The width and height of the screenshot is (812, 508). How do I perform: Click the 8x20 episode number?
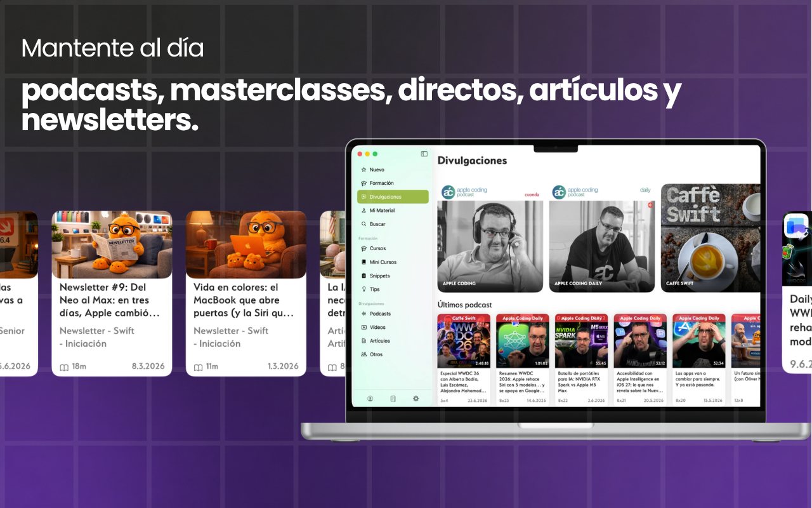681,401
